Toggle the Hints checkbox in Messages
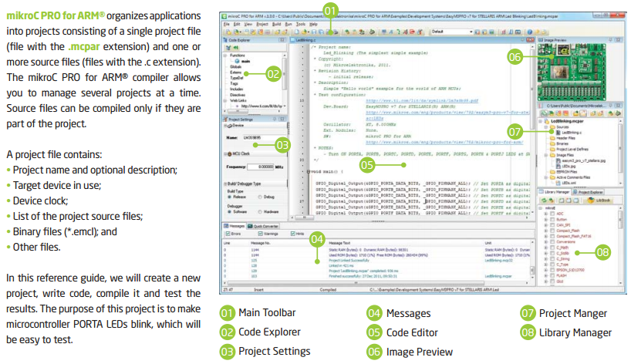This screenshot has height=364, width=631. [292, 234]
